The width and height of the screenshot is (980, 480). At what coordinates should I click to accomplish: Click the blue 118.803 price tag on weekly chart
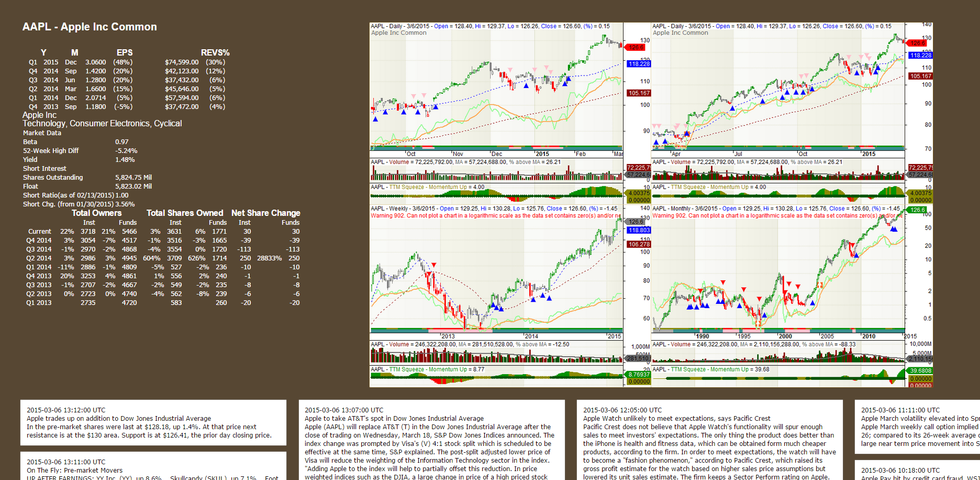[x=639, y=230]
